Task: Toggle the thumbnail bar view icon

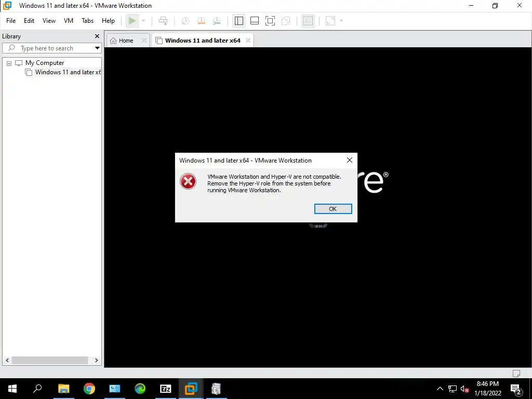Action: [x=255, y=21]
